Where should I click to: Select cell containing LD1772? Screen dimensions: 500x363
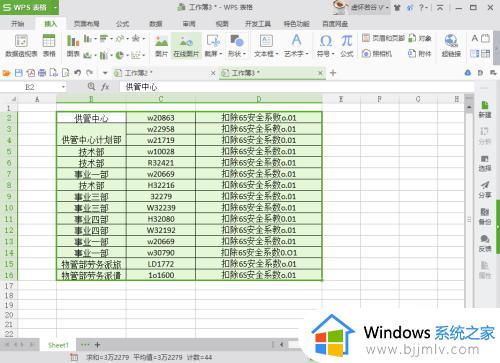[161, 264]
